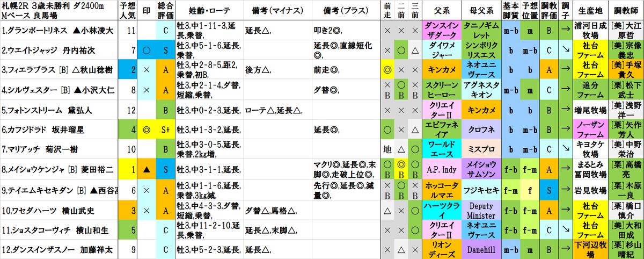
Task: Click breeder 追分ファーム cell
Action: pos(591,90)
